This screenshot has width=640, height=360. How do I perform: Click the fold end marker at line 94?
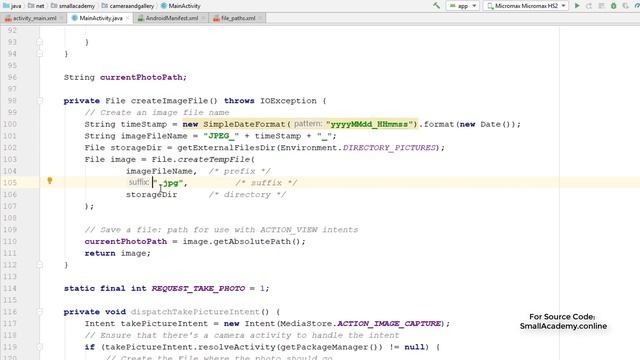click(40, 53)
